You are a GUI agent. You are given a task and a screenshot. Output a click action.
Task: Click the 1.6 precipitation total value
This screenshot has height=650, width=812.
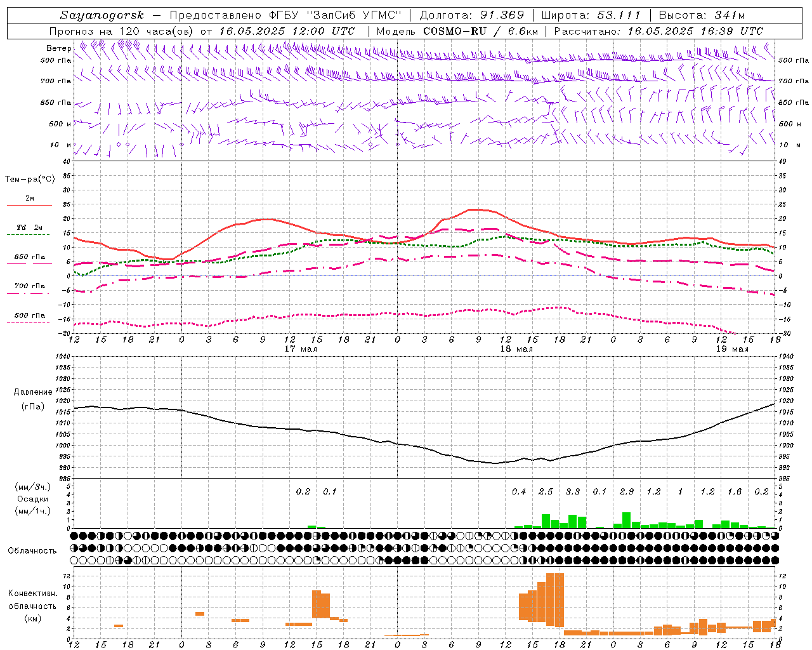pyautogui.click(x=735, y=491)
